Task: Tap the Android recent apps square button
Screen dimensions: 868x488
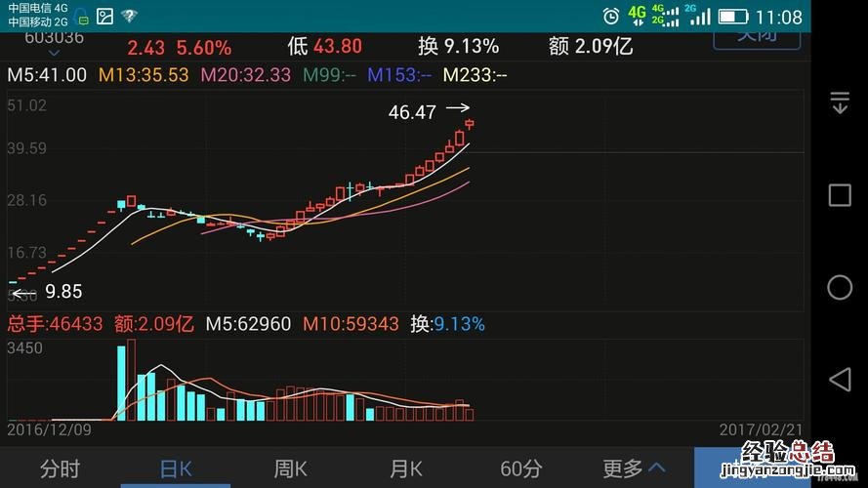Action: pyautogui.click(x=840, y=195)
